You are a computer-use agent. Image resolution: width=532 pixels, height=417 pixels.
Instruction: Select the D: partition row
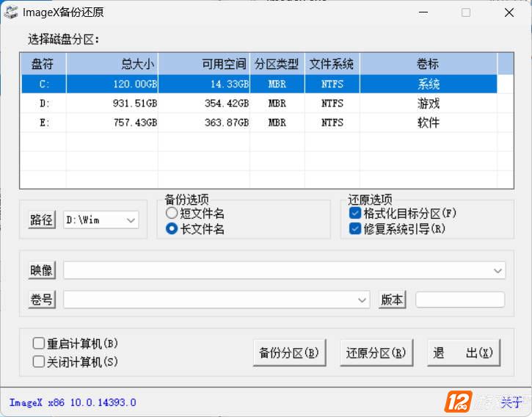(x=259, y=104)
